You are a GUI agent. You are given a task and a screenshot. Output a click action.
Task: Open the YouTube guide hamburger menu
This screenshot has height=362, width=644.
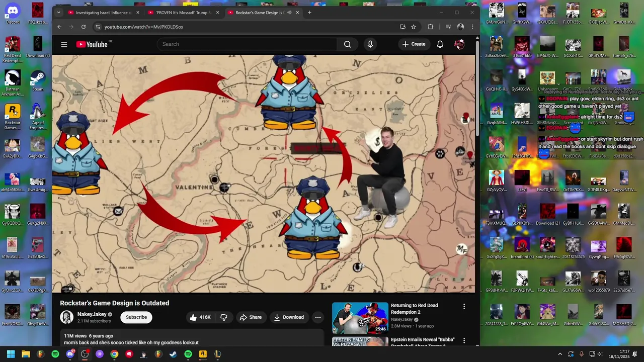point(64,44)
